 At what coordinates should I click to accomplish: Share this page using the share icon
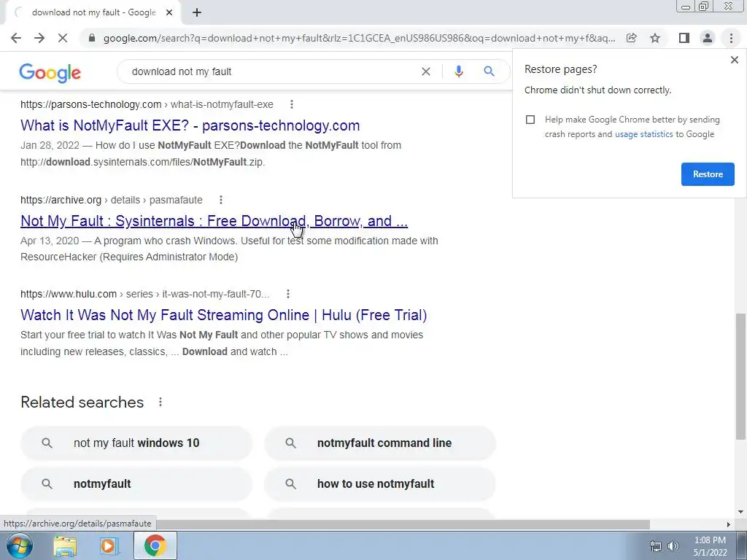(632, 38)
